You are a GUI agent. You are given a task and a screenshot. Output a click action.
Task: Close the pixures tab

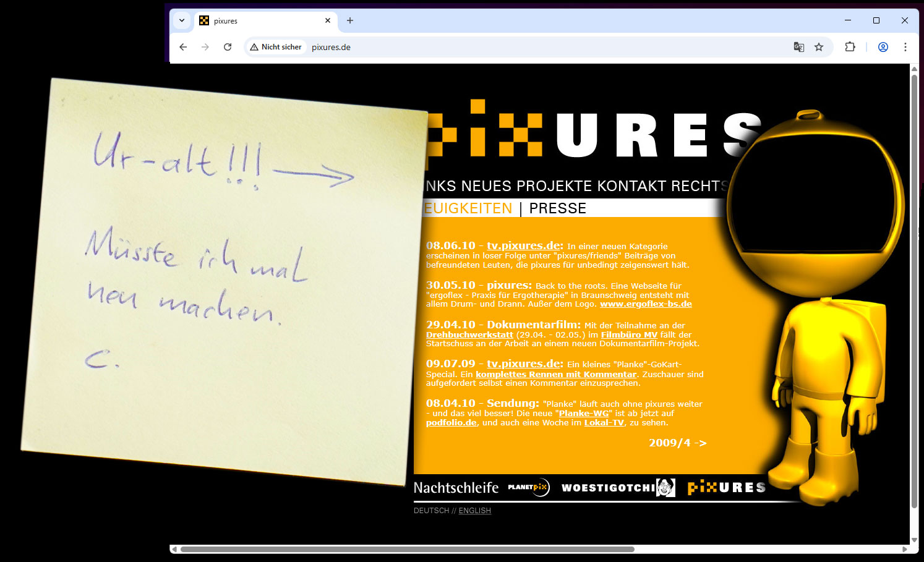coord(328,20)
